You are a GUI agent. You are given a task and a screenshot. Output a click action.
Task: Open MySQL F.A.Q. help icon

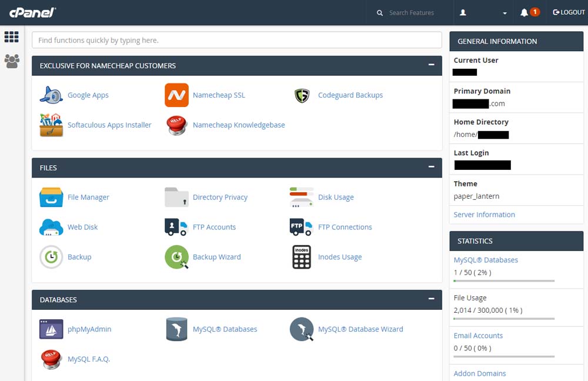[51, 359]
